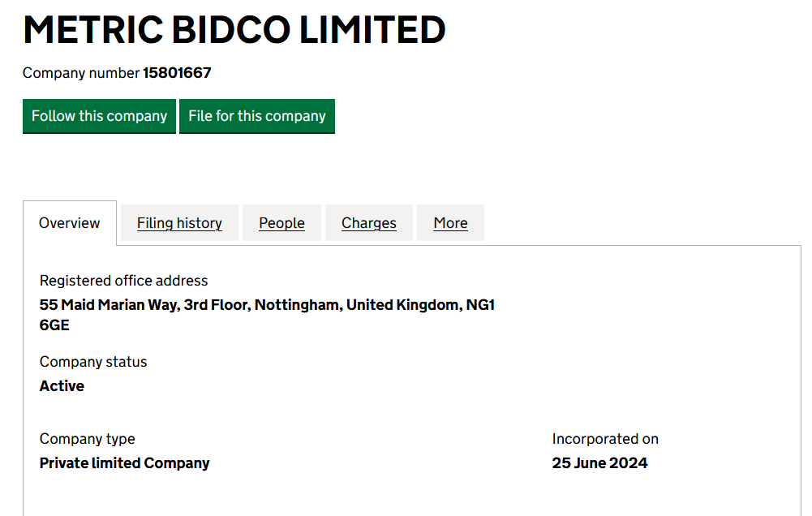812x516 pixels.
Task: Click the Company type label
Action: (87, 439)
